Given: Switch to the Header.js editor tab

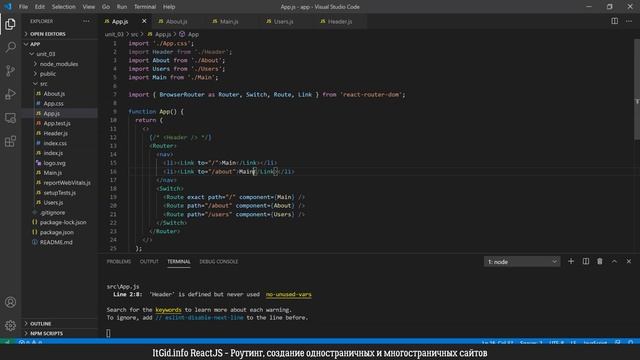Looking at the screenshot, I should coord(340,21).
